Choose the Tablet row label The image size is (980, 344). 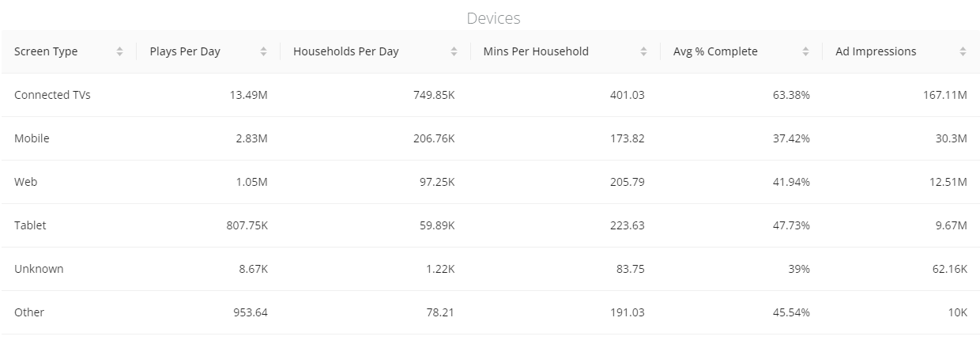(x=30, y=225)
